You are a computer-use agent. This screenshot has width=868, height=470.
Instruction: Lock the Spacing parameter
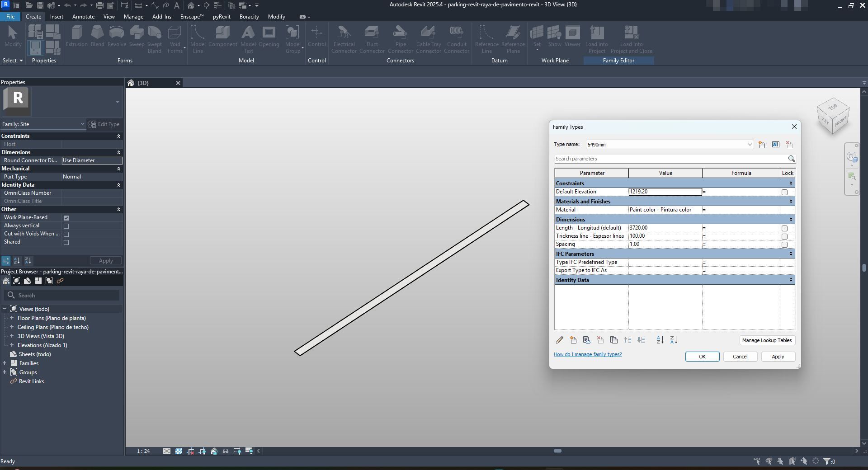784,244
